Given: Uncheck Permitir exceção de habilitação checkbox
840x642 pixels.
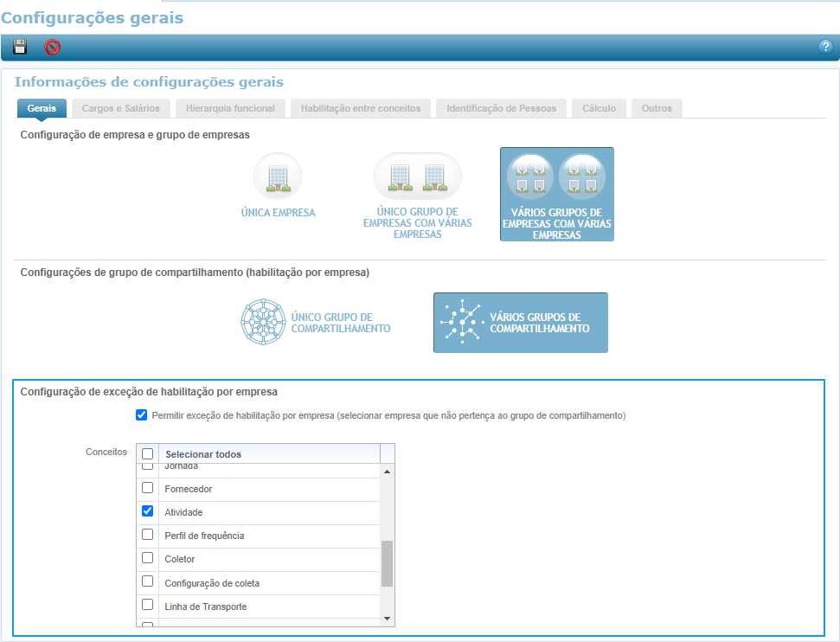Looking at the screenshot, I should (142, 415).
